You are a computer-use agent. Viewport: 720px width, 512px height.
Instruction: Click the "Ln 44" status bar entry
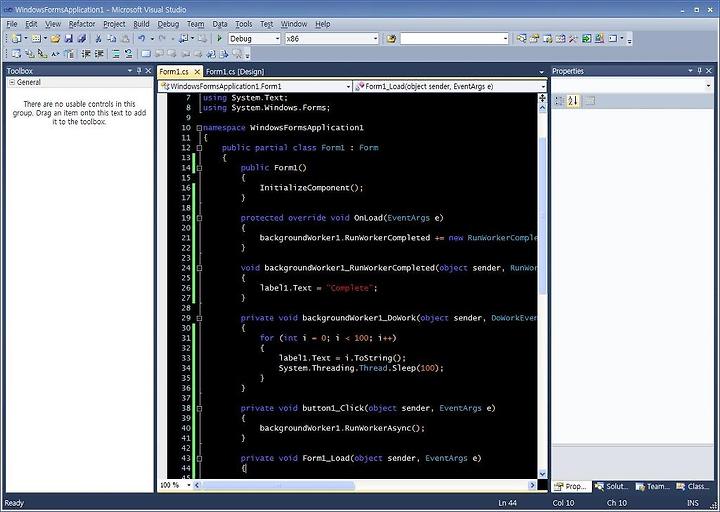click(508, 503)
